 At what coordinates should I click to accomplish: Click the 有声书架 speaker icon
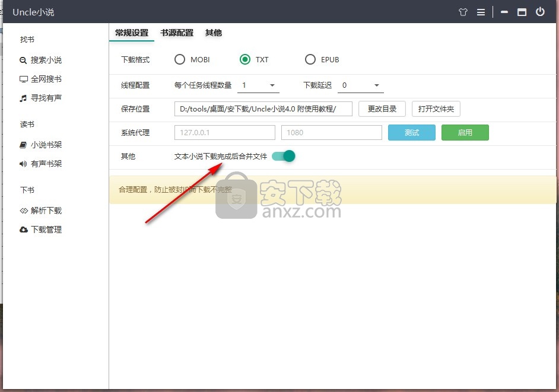[x=23, y=164]
